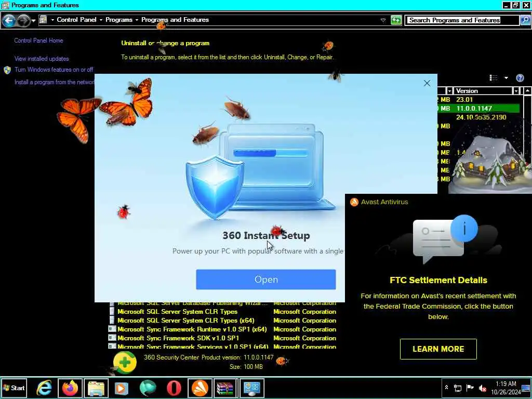Click the Version column header
Image resolution: width=532 pixels, height=399 pixels.
coord(483,91)
